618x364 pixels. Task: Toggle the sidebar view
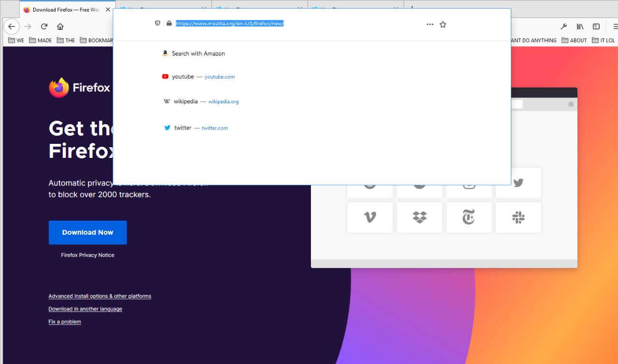(596, 27)
